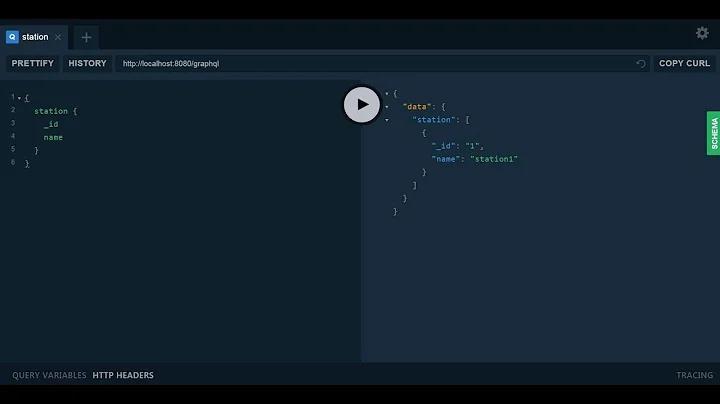Open the Query Variables panel
The width and height of the screenshot is (720, 404).
(x=49, y=375)
